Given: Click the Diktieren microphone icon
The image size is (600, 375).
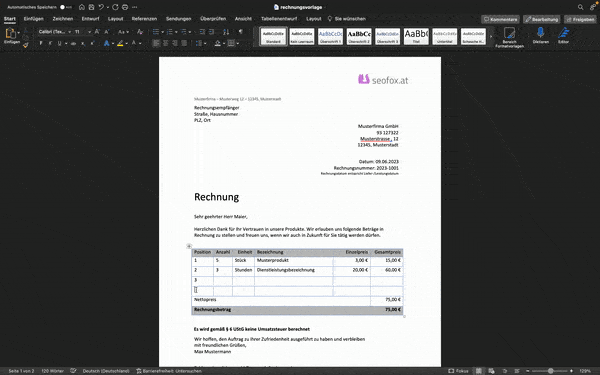Looking at the screenshot, I should [x=540, y=33].
